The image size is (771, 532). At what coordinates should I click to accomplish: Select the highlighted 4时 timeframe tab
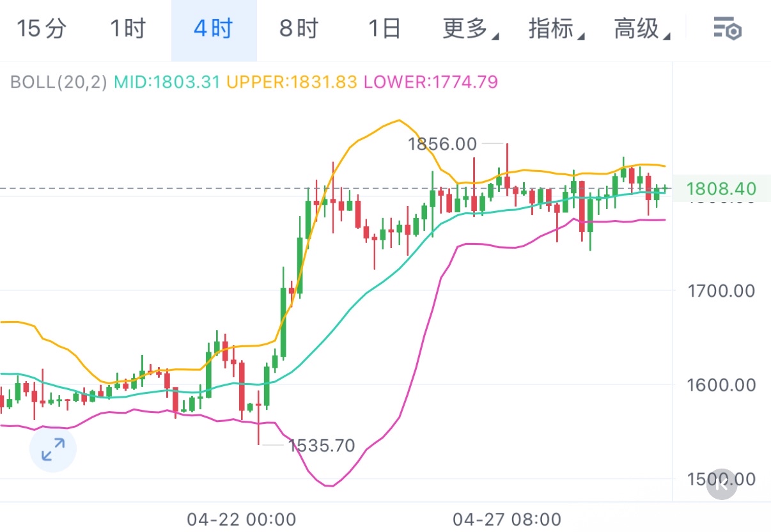tap(214, 29)
